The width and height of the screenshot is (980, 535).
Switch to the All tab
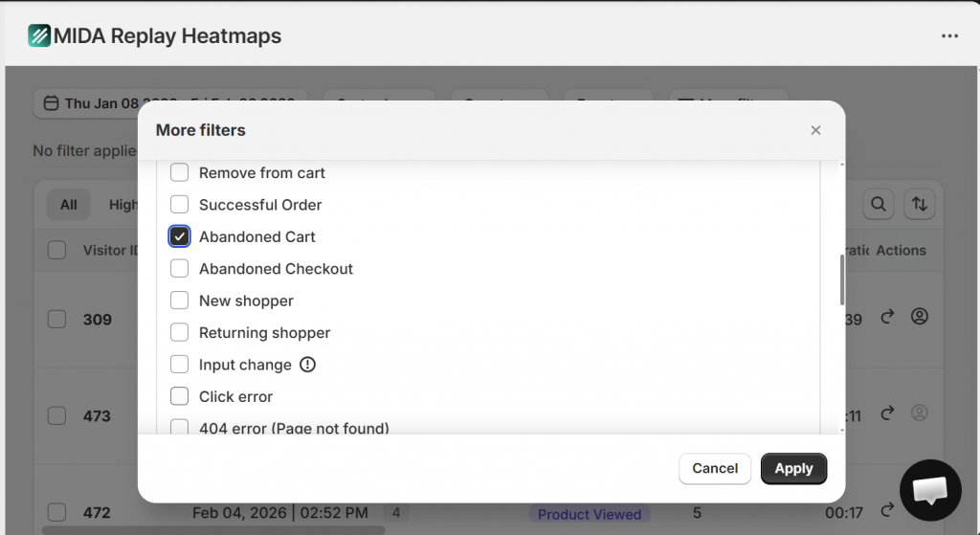pyautogui.click(x=69, y=204)
